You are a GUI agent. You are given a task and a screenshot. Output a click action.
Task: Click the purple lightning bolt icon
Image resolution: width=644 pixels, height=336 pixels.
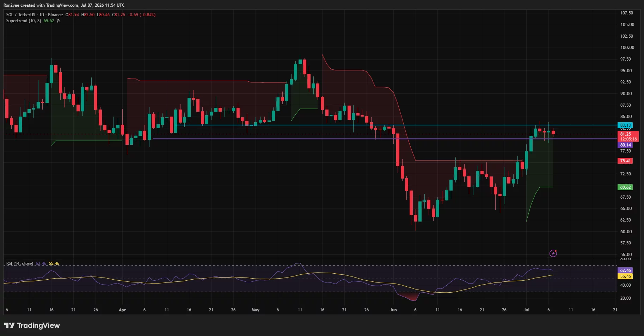click(553, 253)
